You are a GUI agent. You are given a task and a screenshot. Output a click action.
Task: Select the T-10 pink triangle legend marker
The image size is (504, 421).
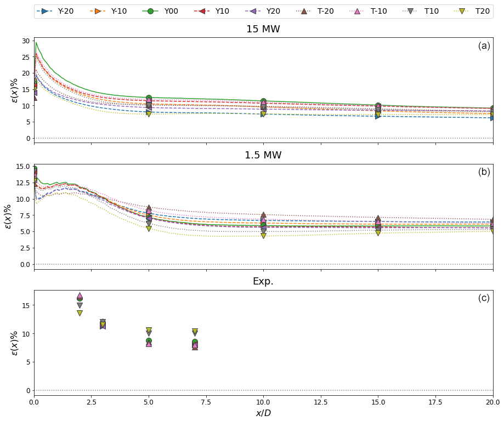click(x=358, y=11)
